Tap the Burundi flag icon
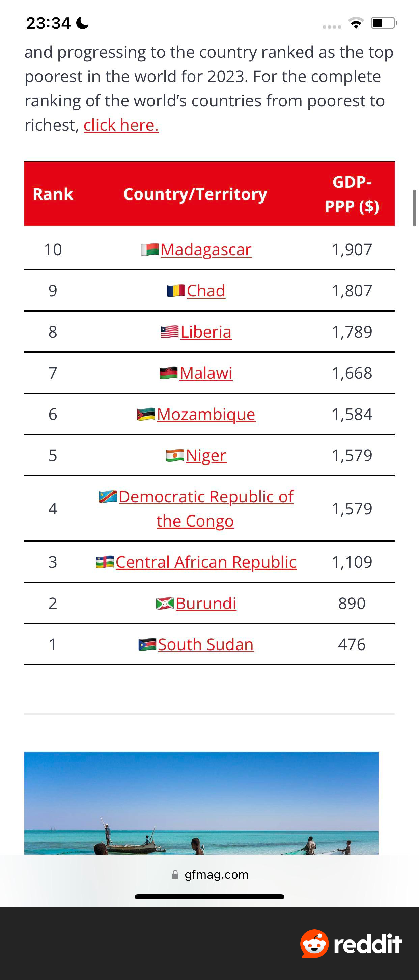 tap(165, 603)
